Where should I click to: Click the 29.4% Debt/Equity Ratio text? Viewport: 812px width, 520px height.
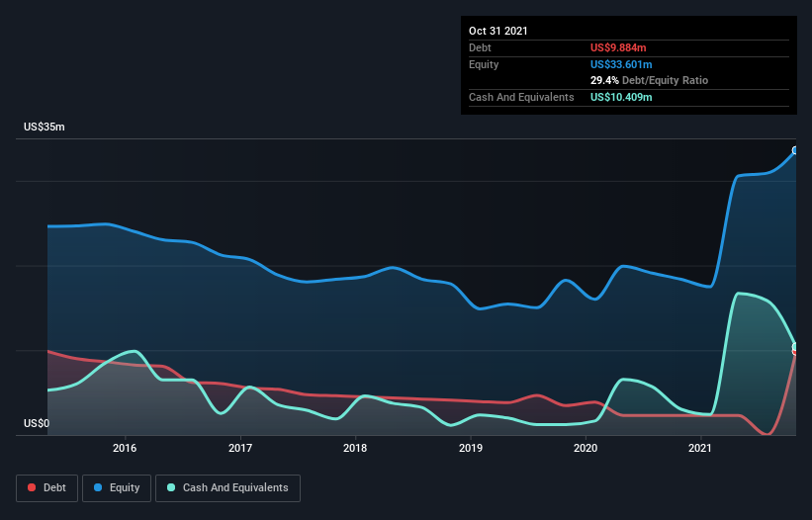650,81
